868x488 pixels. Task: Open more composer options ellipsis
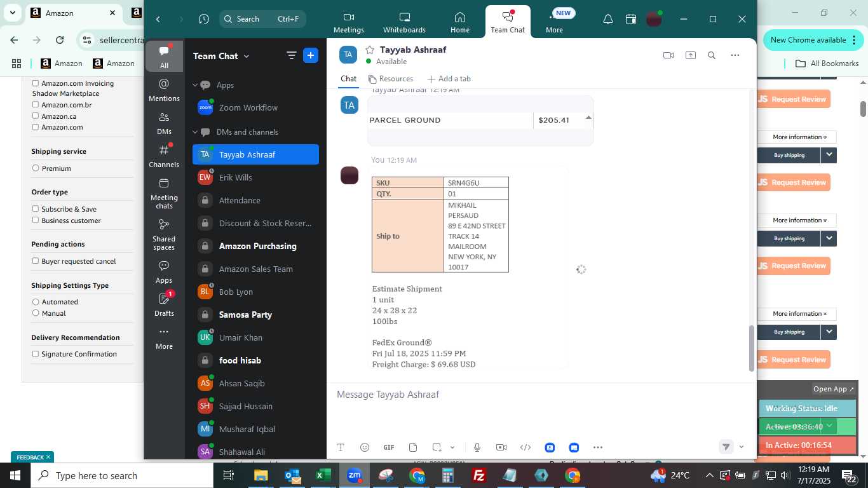[x=598, y=447]
